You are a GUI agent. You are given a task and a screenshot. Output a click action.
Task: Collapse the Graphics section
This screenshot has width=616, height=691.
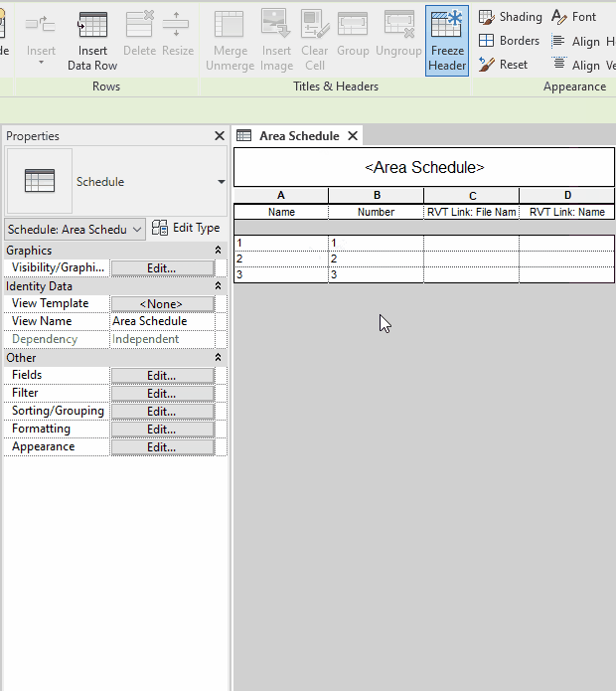[x=218, y=251]
